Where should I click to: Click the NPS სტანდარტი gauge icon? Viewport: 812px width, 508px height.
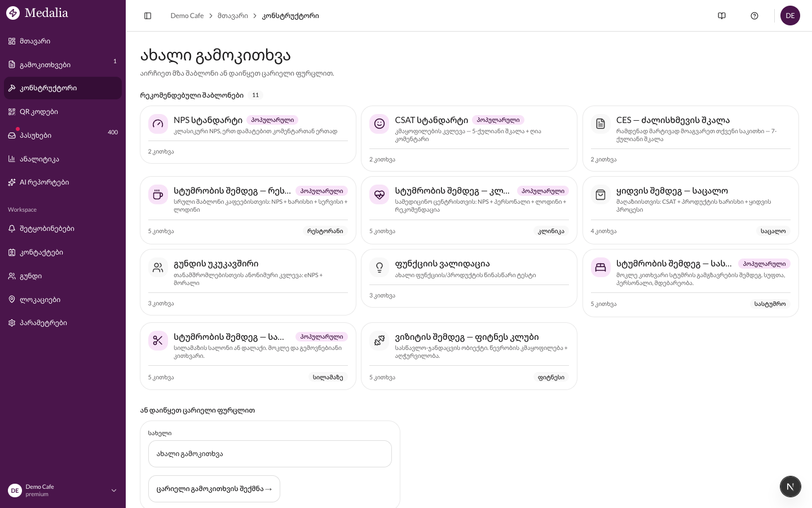(158, 124)
